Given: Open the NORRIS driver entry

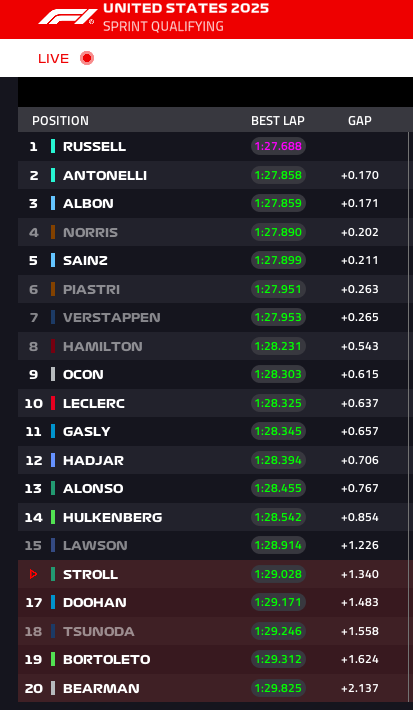Looking at the screenshot, I should coord(213,232).
